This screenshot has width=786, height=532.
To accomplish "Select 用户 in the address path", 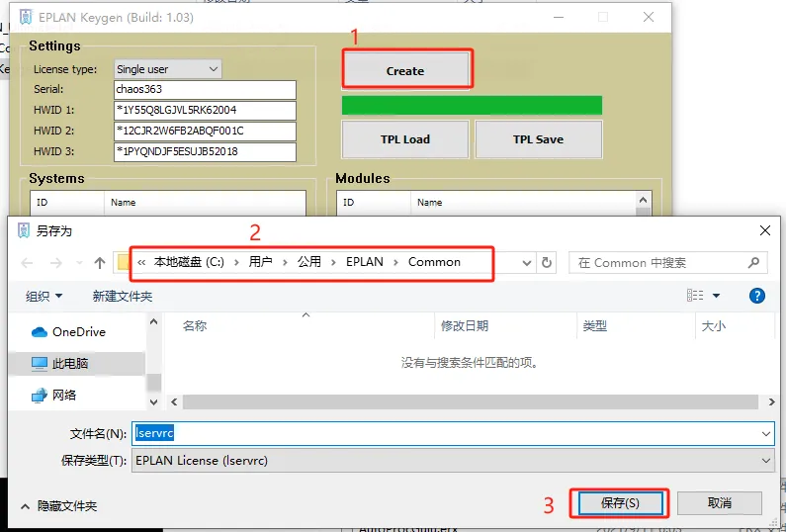I will tap(261, 262).
